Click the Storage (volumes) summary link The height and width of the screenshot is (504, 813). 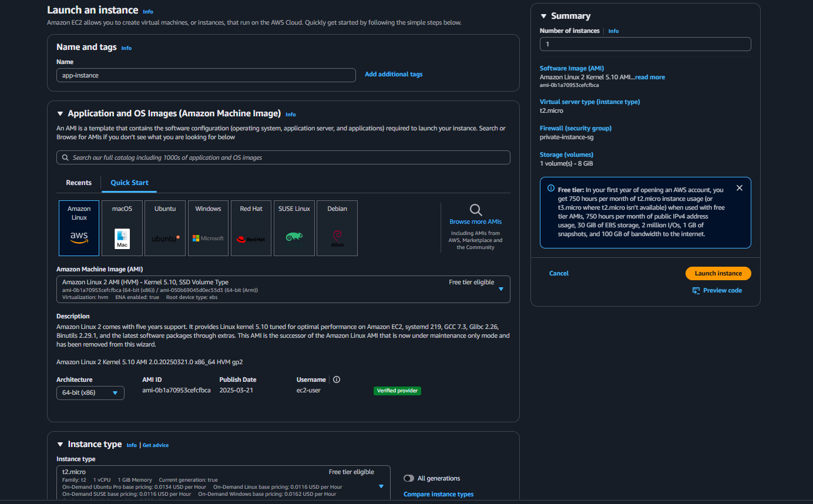click(566, 154)
